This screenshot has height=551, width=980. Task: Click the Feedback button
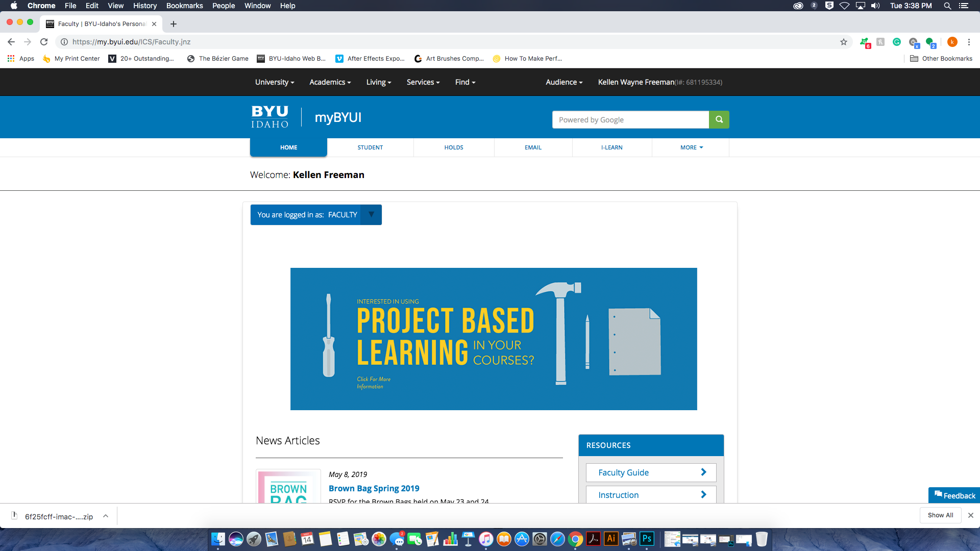pos(954,495)
